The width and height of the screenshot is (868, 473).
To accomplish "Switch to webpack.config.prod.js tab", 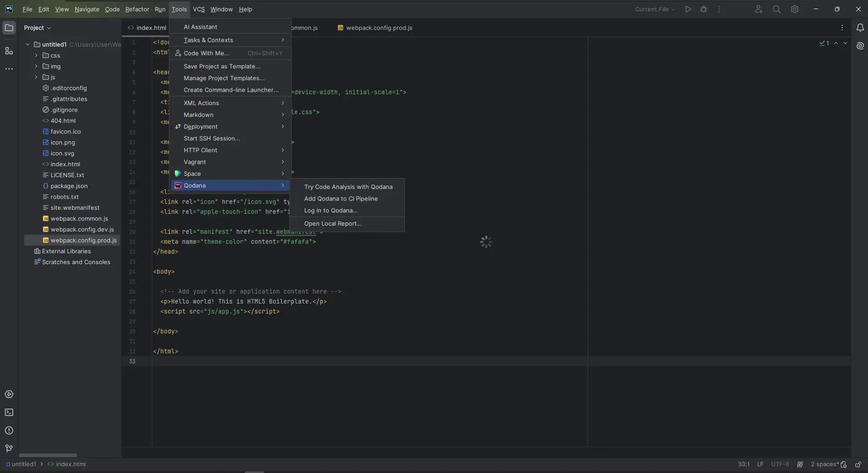I will pos(379,28).
